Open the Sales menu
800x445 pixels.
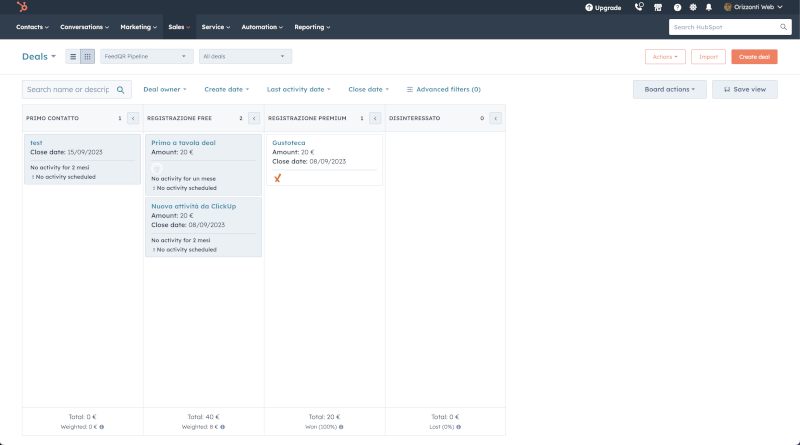(179, 27)
